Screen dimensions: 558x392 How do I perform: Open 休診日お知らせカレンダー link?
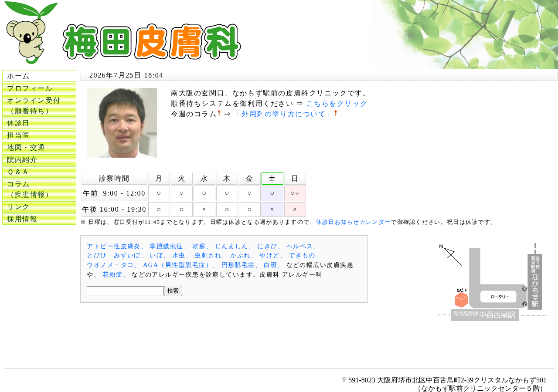353,222
